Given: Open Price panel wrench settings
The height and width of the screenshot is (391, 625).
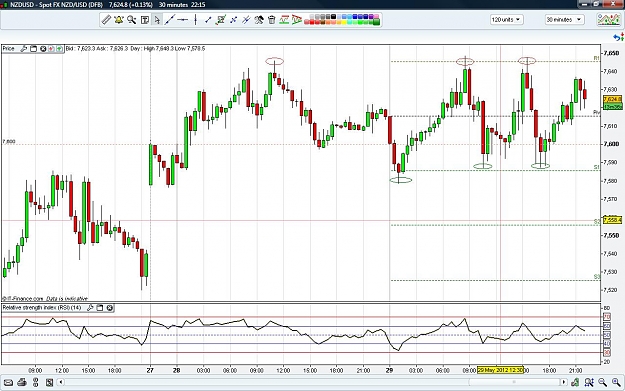Looking at the screenshot, I should pyautogui.click(x=24, y=49).
